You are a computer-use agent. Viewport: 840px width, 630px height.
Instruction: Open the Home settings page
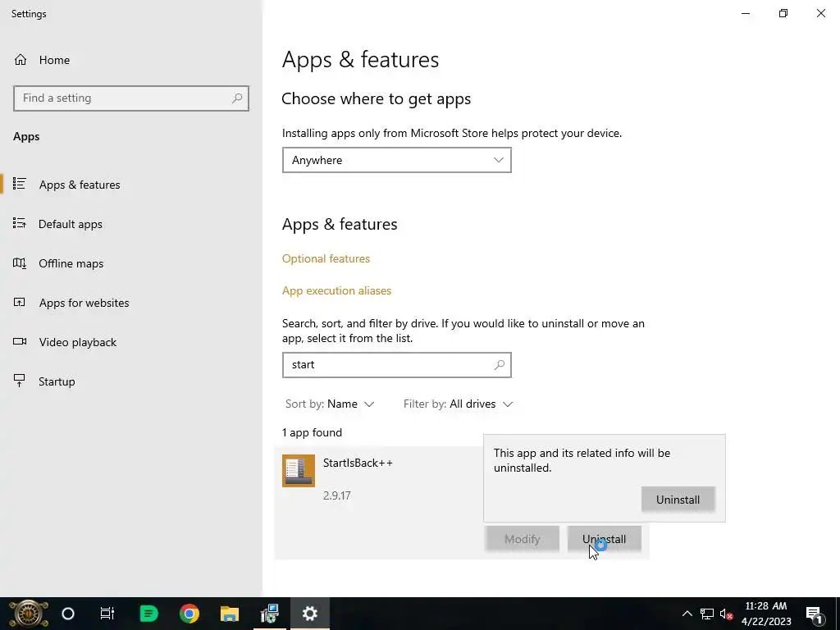tap(54, 60)
